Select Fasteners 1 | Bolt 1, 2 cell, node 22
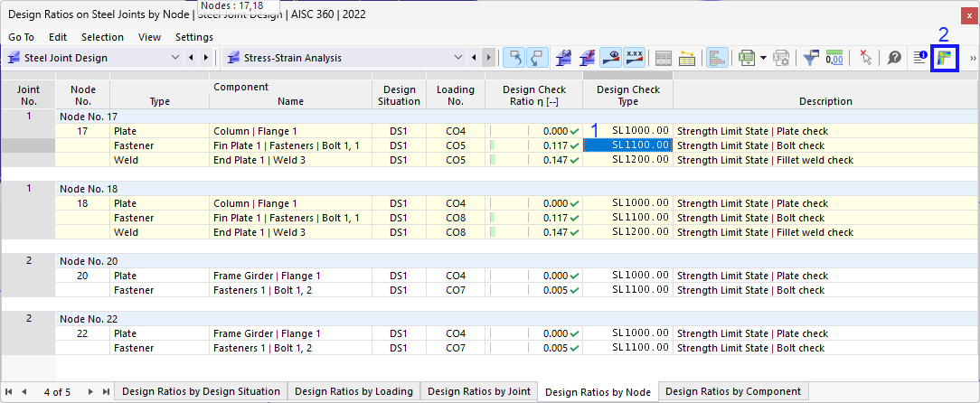Viewport: 980px width, 403px height. 290,348
